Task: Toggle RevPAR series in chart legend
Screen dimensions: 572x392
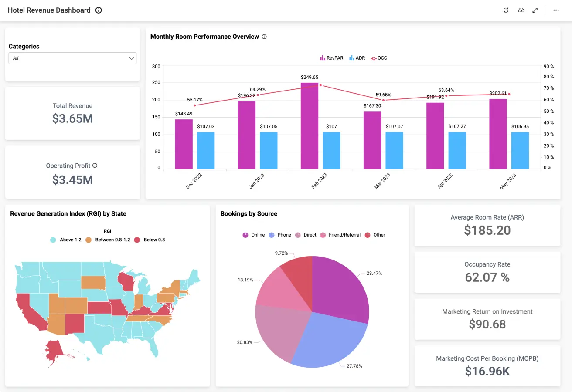Action: [x=332, y=58]
